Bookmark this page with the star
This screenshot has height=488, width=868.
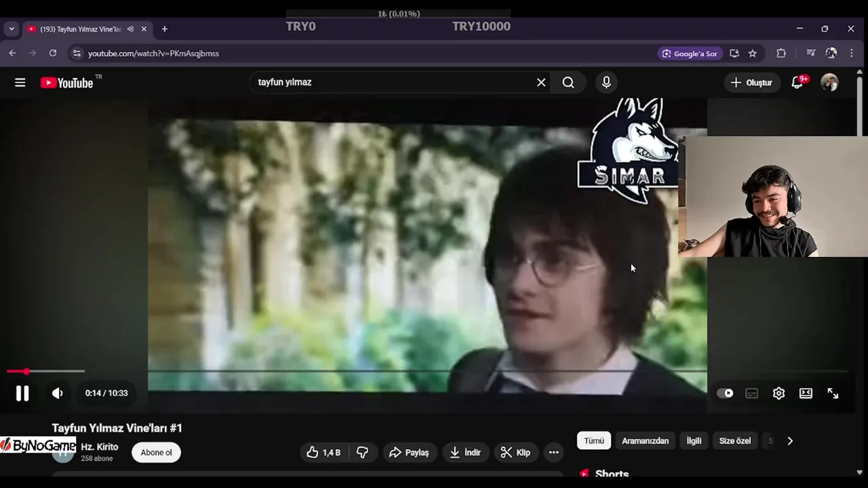point(753,54)
